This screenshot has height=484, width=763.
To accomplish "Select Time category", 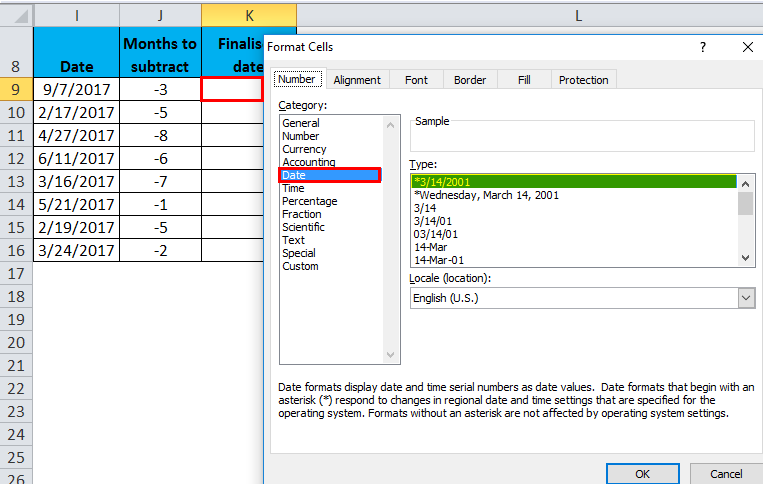I will click(x=293, y=188).
